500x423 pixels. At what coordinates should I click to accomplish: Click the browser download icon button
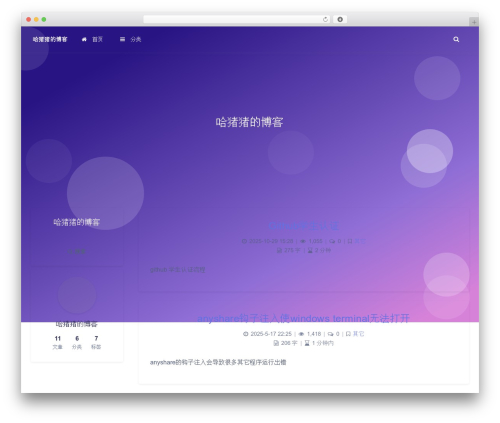tap(340, 19)
